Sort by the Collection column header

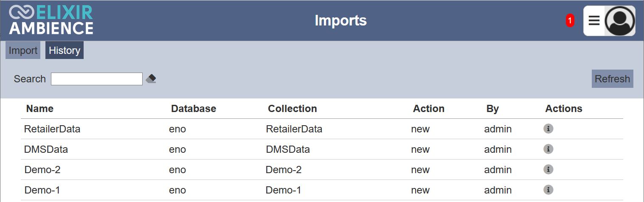pos(292,109)
